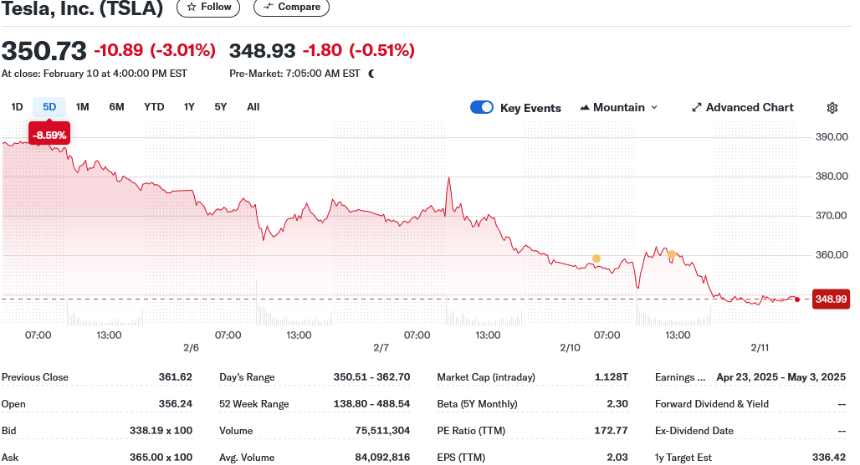Click the red current price dot on chart
The width and height of the screenshot is (860, 465).
click(797, 299)
